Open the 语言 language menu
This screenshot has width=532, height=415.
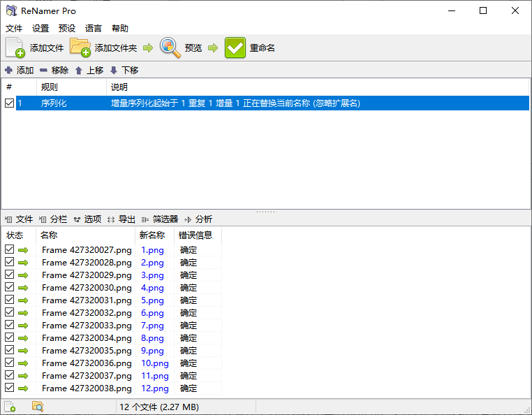pyautogui.click(x=94, y=28)
